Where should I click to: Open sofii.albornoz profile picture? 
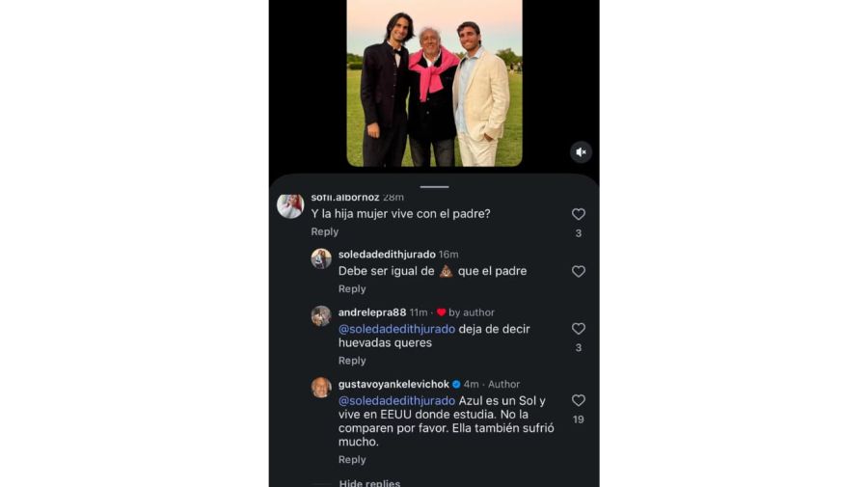point(290,205)
